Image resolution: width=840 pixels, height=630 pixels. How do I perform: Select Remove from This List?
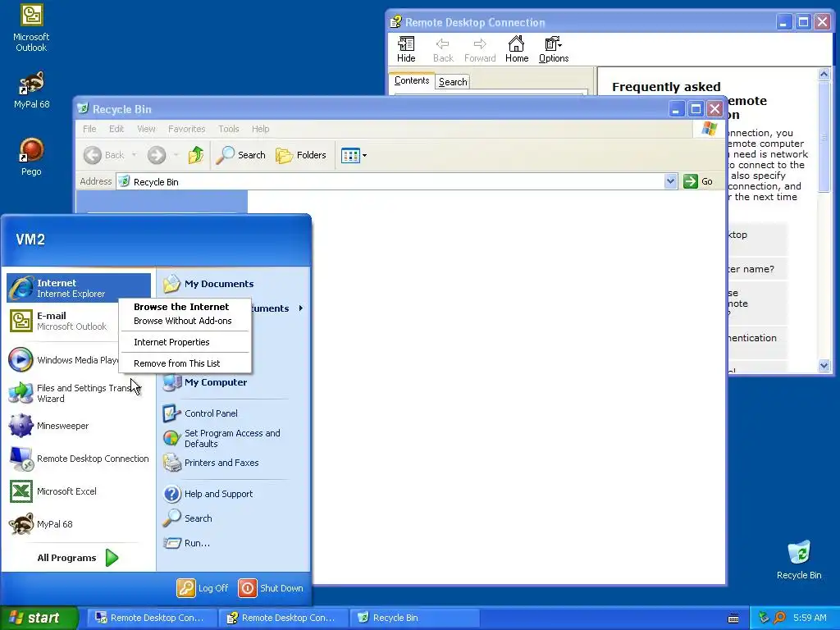pyautogui.click(x=177, y=363)
